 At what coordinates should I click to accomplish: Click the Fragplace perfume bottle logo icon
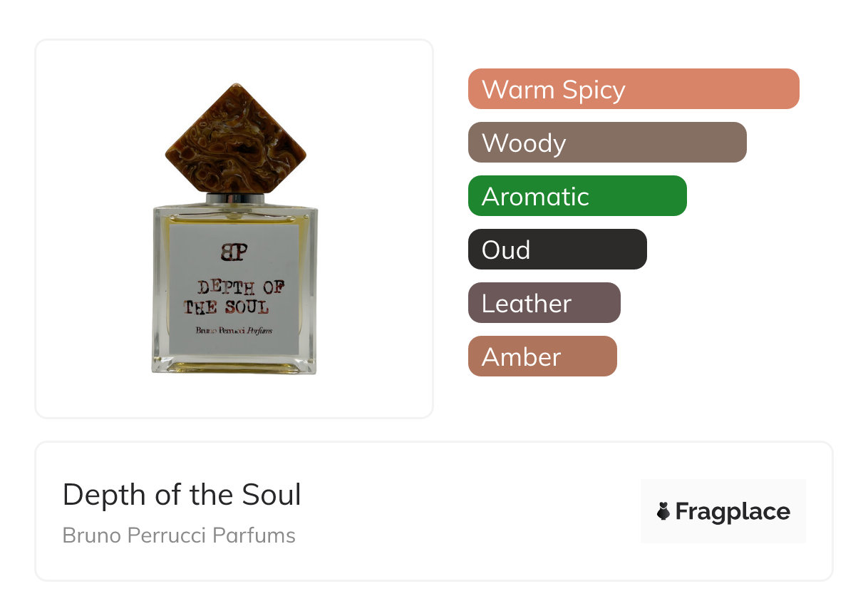pyautogui.click(x=663, y=511)
